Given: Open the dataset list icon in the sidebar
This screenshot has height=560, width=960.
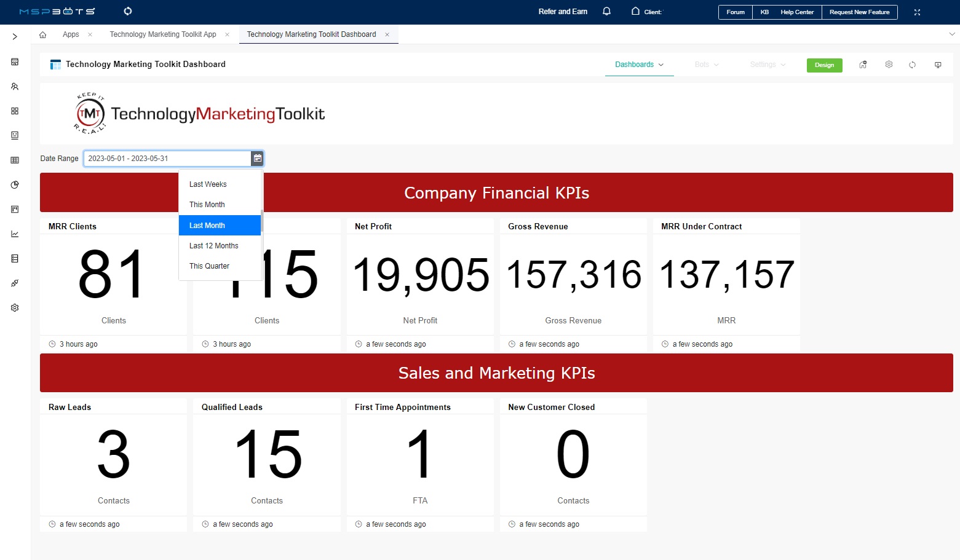Looking at the screenshot, I should (x=15, y=259).
